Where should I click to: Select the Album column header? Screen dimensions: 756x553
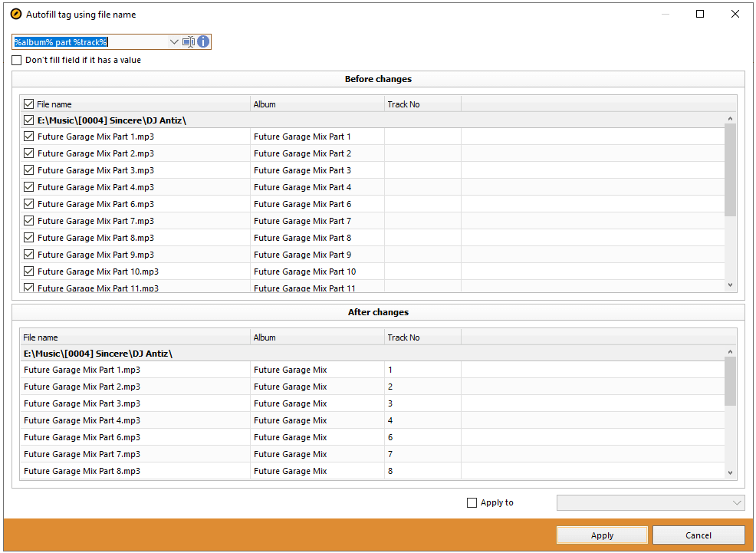click(316, 104)
